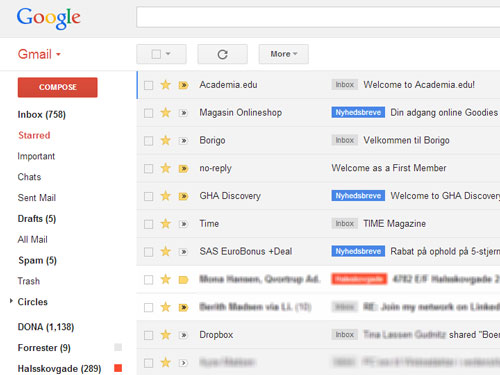500x375 pixels.
Task: Open 'TIME Magazine' email subject
Action: (x=395, y=224)
